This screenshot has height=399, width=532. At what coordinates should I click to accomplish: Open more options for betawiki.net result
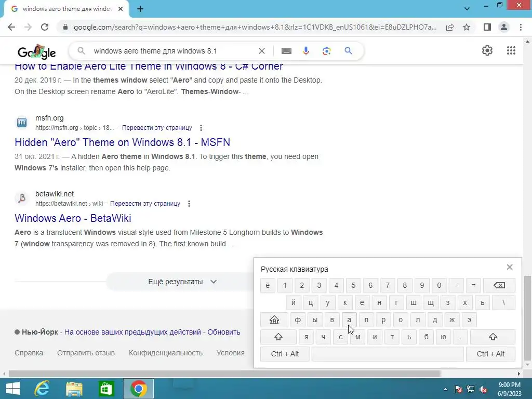189,204
